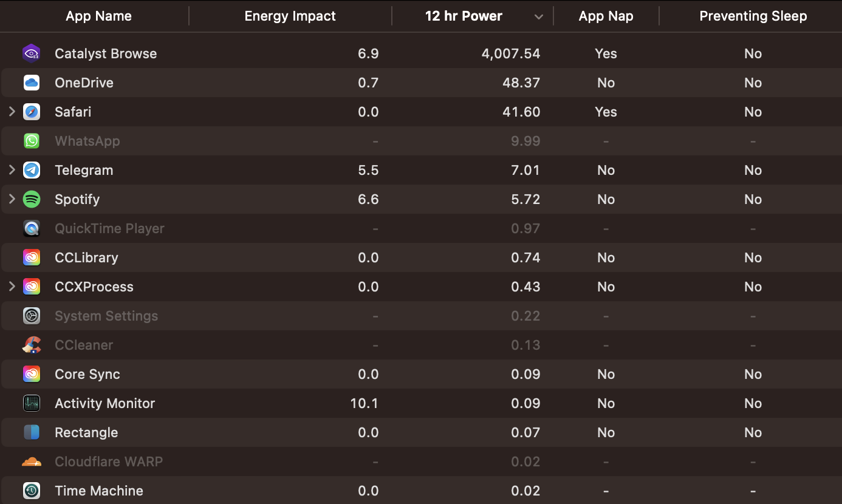Image resolution: width=842 pixels, height=504 pixels.
Task: Click the 0.97 power value for QuickTime Player
Action: tap(525, 228)
